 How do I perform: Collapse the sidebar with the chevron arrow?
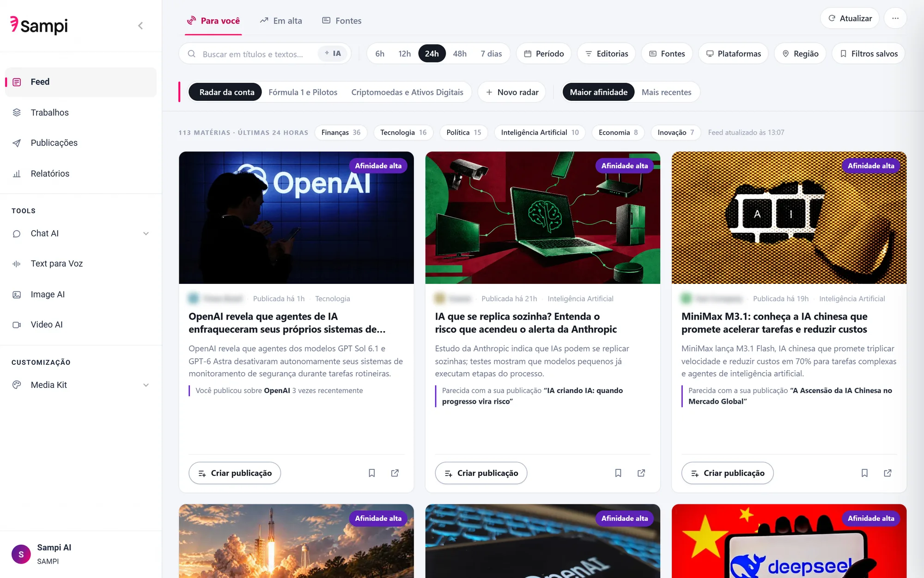140,25
